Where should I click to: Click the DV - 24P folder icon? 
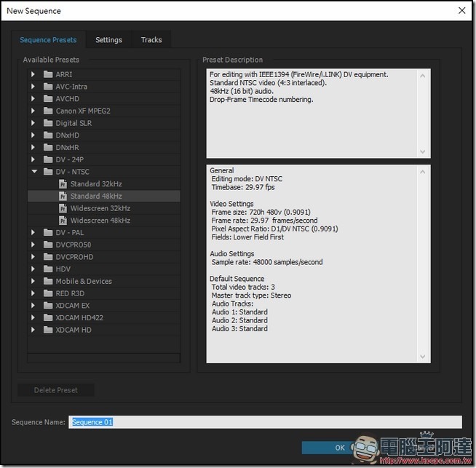click(48, 159)
